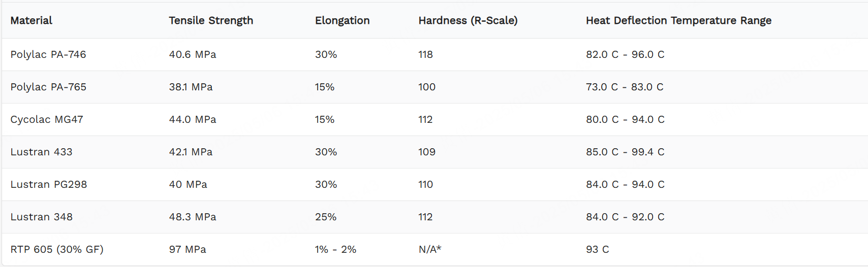Select the RTP 605 (30% GF) cell
Screen dimensions: 868x267
[57, 249]
